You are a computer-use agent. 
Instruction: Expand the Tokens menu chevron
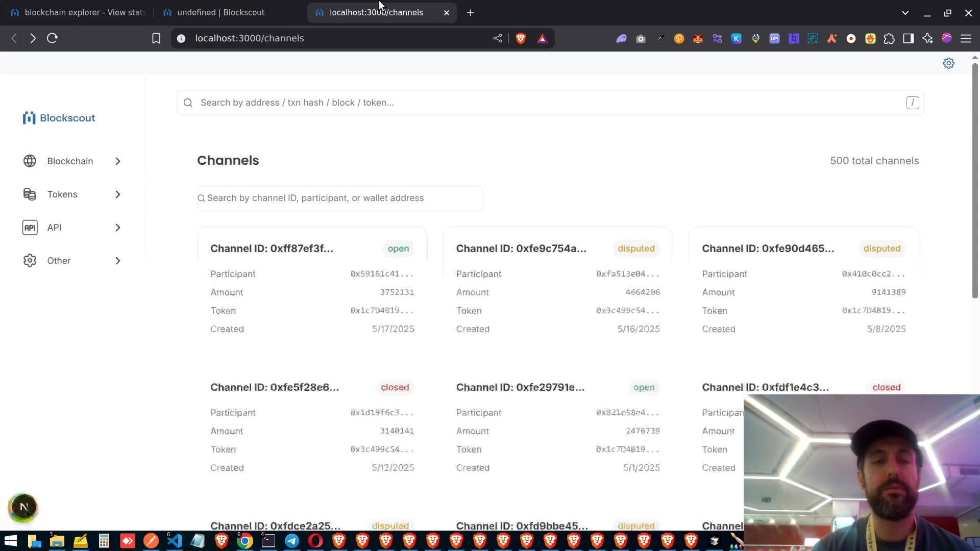[118, 194]
